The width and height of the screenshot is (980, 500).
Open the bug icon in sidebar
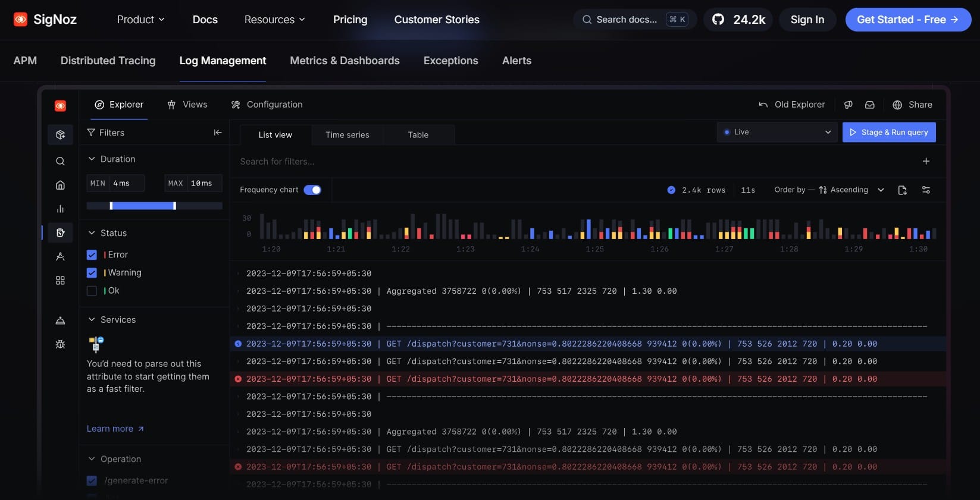(60, 344)
